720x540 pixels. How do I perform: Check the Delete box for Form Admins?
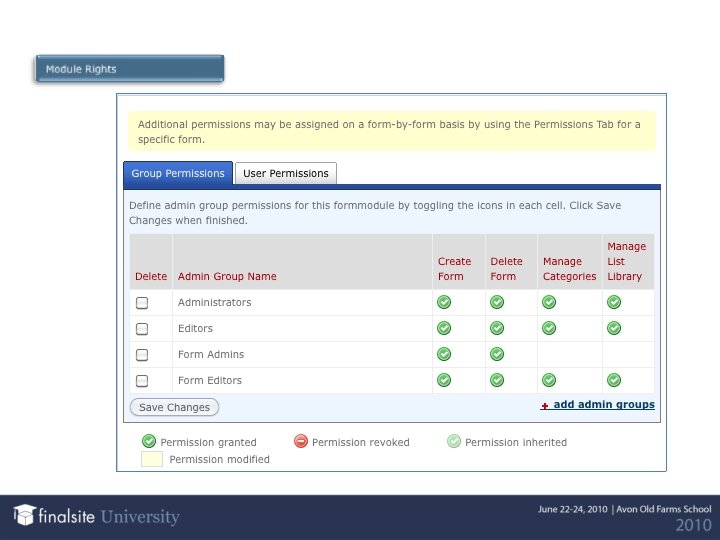point(142,355)
